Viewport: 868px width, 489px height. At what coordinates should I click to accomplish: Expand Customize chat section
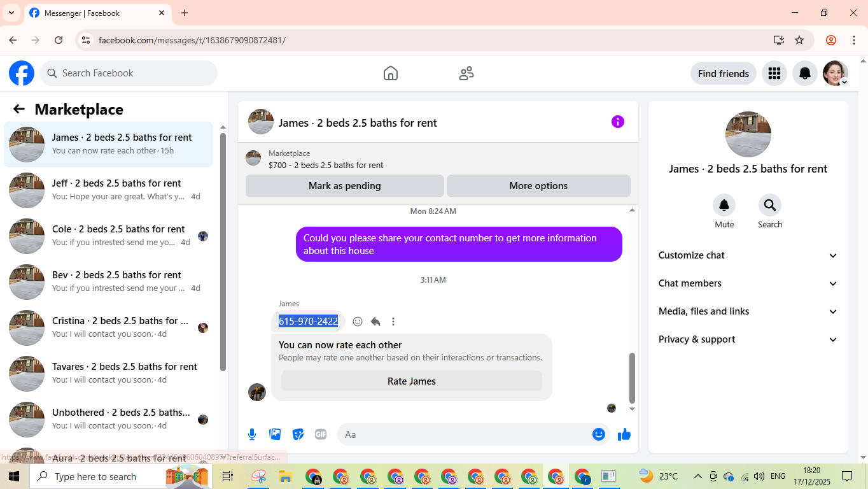[748, 255]
